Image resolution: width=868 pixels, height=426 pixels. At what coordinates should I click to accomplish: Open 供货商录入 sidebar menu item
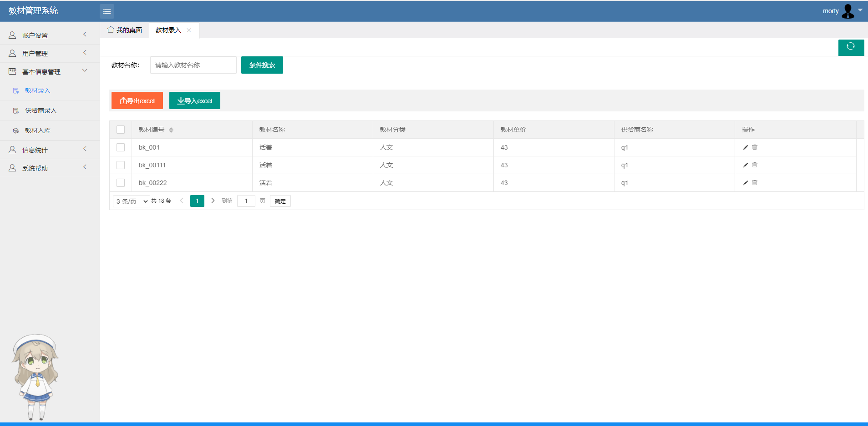(x=50, y=110)
